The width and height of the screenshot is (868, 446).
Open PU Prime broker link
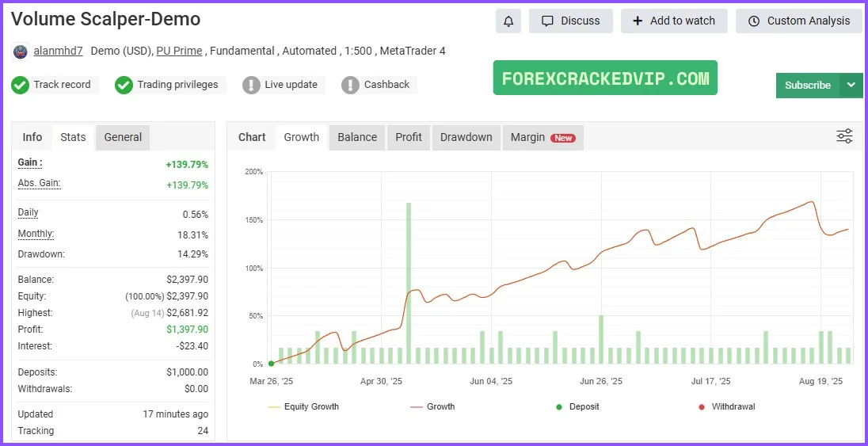click(x=179, y=51)
